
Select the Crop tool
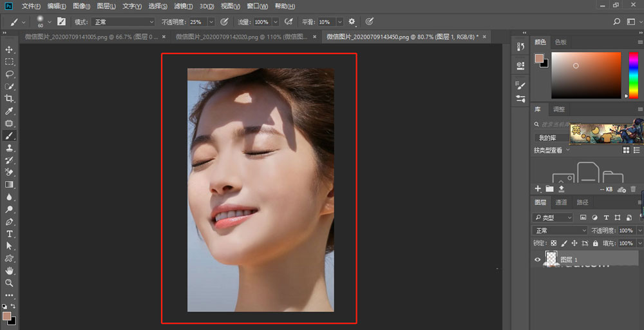9,99
